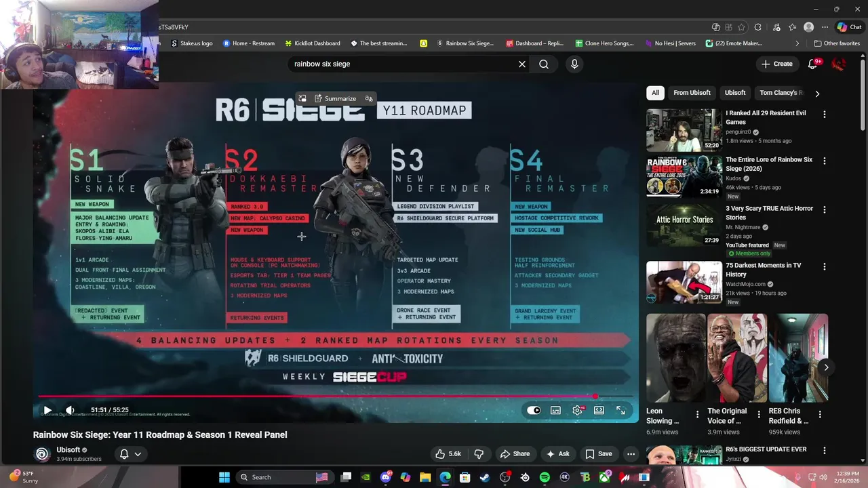Mute the video volume speaker icon

69,410
